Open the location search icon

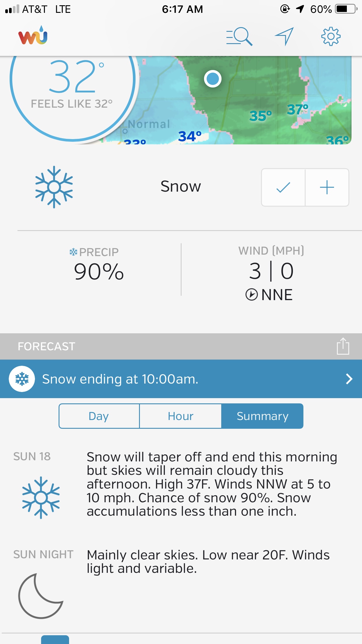pyautogui.click(x=239, y=36)
